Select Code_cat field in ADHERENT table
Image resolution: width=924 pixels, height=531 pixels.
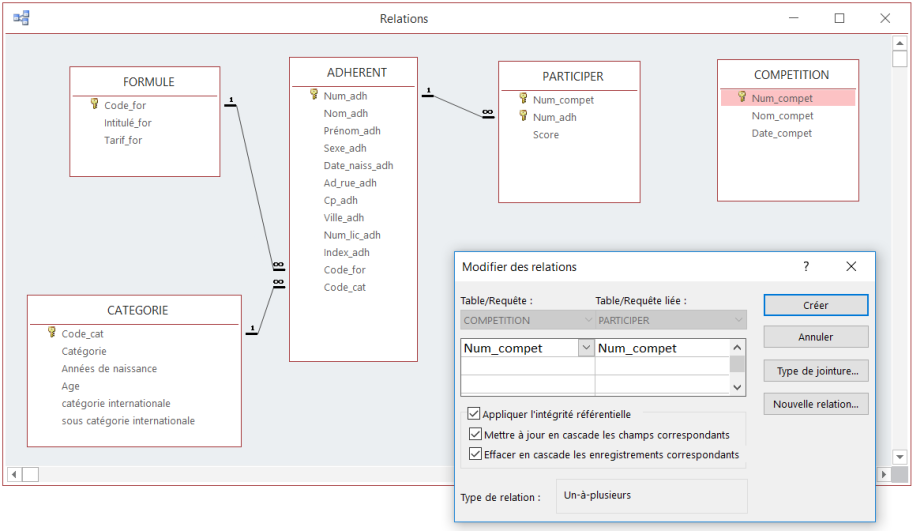[x=345, y=287]
